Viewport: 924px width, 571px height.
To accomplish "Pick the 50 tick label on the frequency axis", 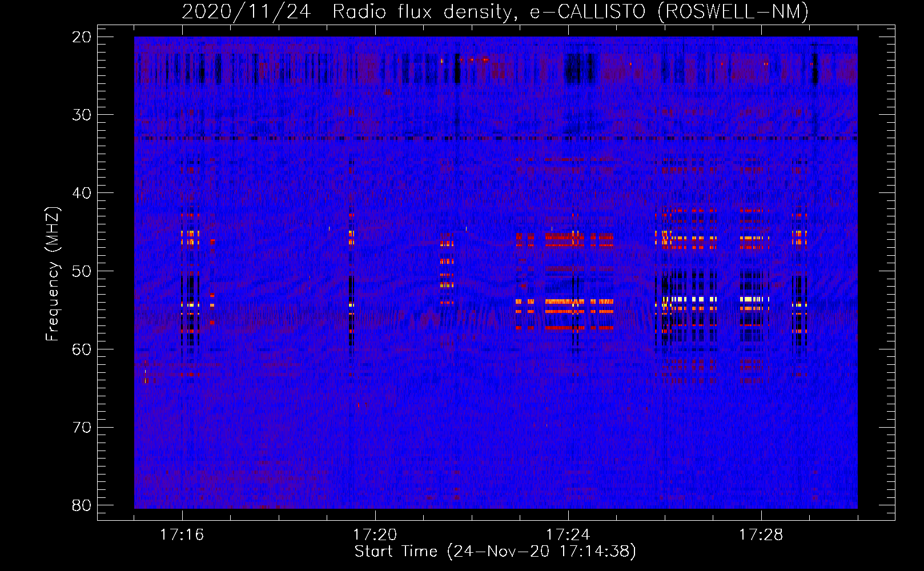I will pyautogui.click(x=82, y=271).
